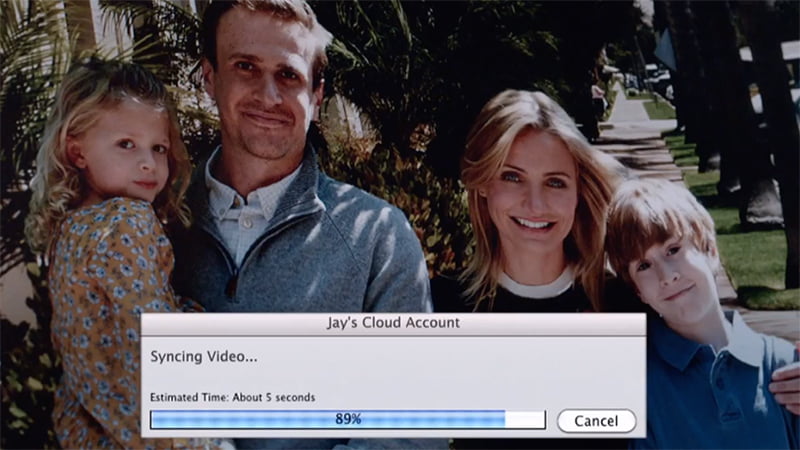Click empty dialog area right of Syncing Video
The height and width of the screenshot is (450, 800).
(x=450, y=358)
